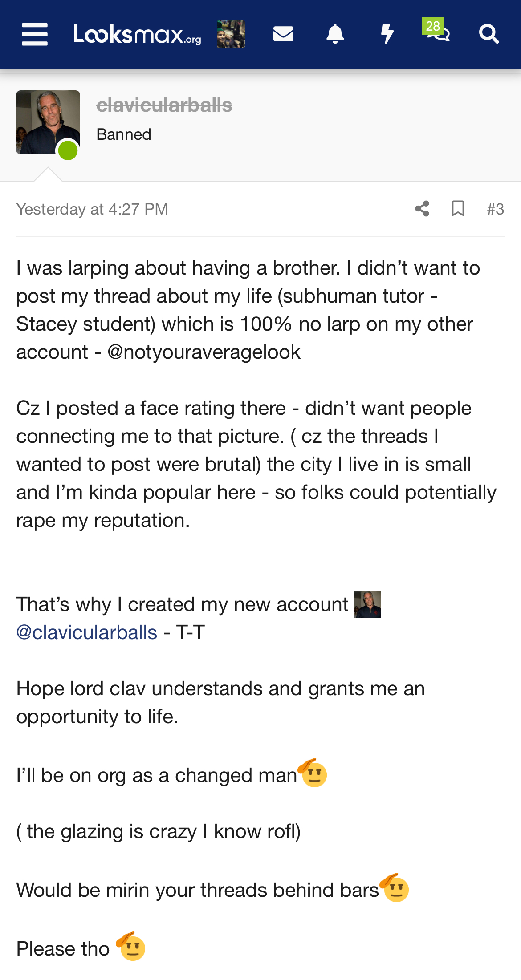Viewport: 521px width, 980px height.
Task: Open the #3 post permalink
Action: click(x=495, y=209)
